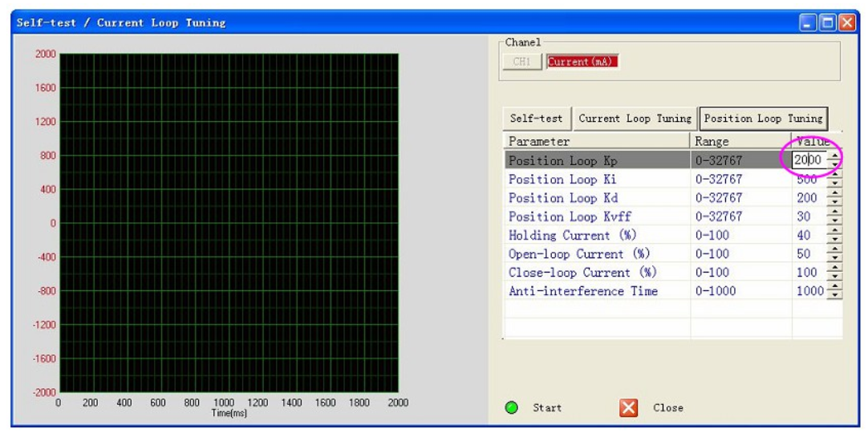Click the Anti-interference Time value 1000
The image size is (868, 441).
(x=810, y=290)
